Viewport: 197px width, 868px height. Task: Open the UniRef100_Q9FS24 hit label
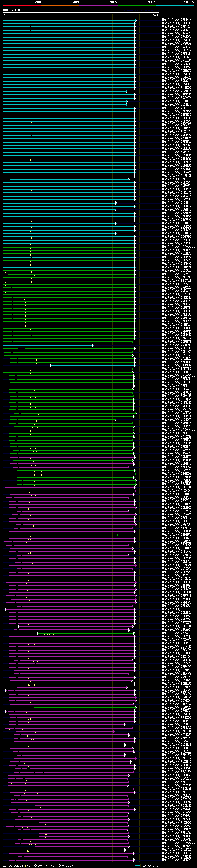(177, 27)
